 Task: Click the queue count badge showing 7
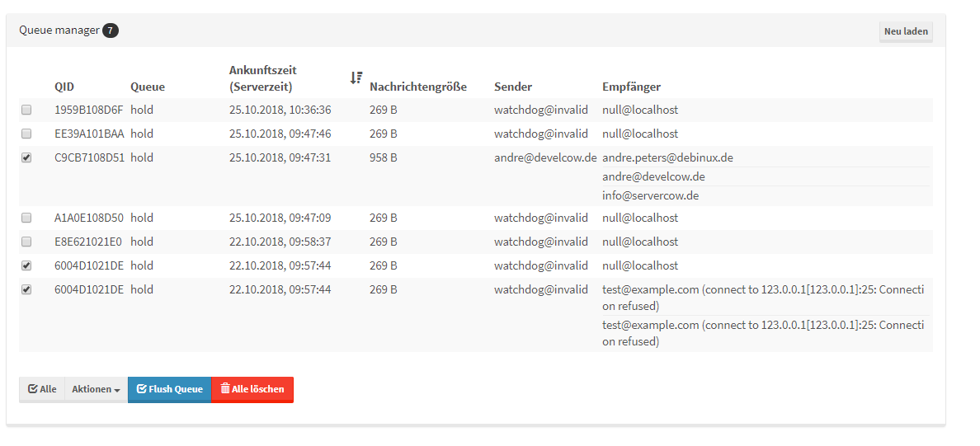pyautogui.click(x=111, y=30)
